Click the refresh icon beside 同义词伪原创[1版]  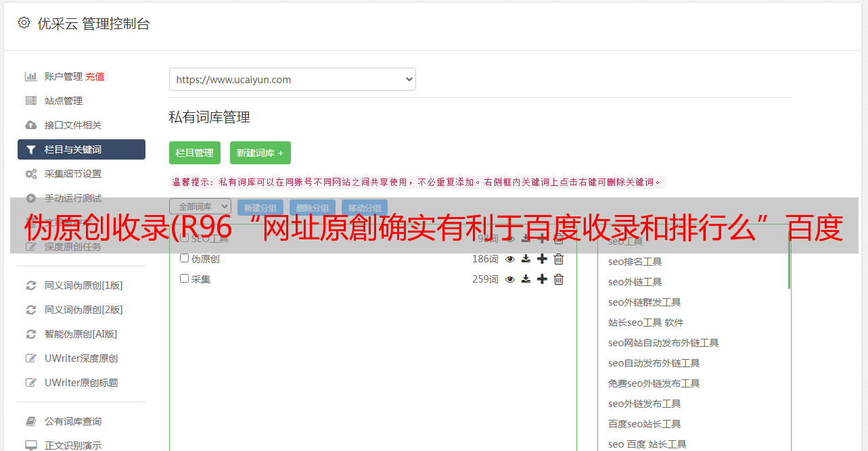coord(30,285)
